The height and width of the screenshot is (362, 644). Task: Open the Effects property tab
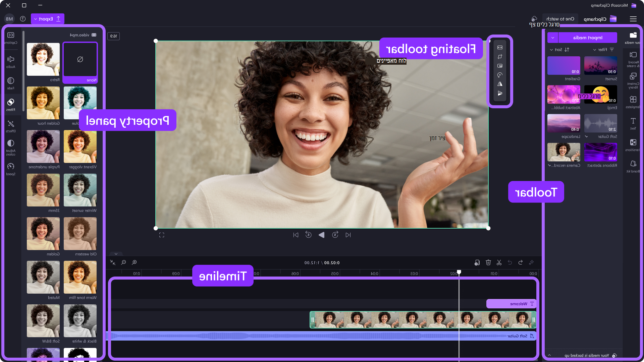pyautogui.click(x=11, y=126)
